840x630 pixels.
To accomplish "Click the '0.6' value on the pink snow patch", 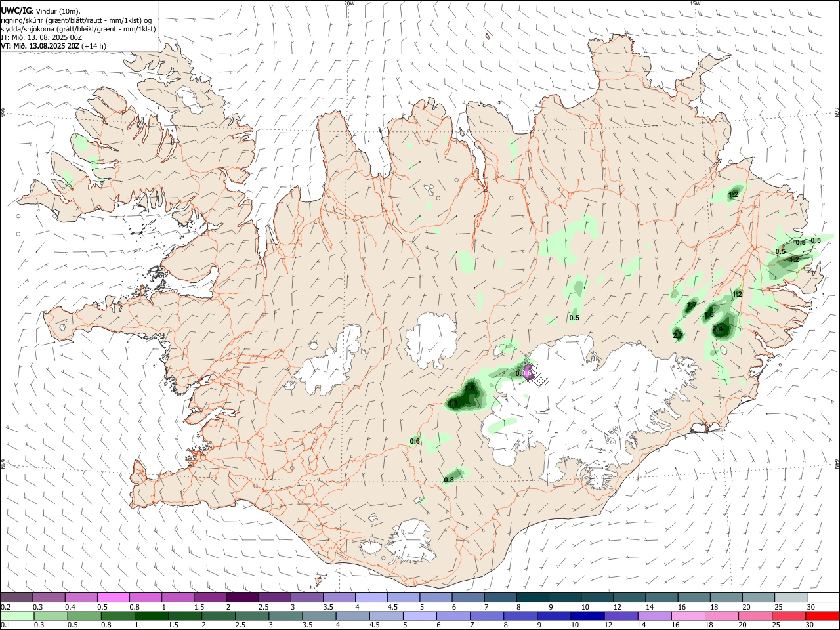I will point(527,373).
